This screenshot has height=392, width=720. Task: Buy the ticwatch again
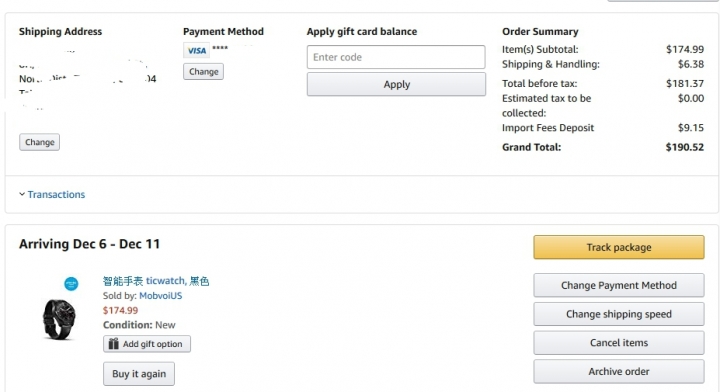tap(139, 374)
